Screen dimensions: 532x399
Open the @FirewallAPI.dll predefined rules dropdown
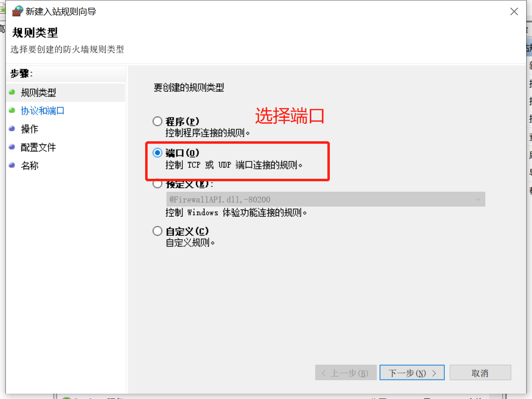325,199
